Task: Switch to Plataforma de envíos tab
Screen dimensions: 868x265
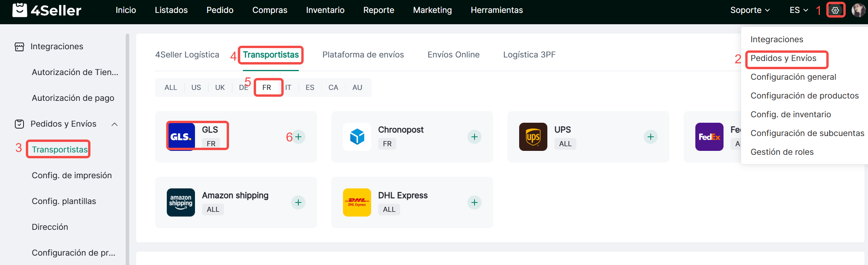Action: (363, 55)
